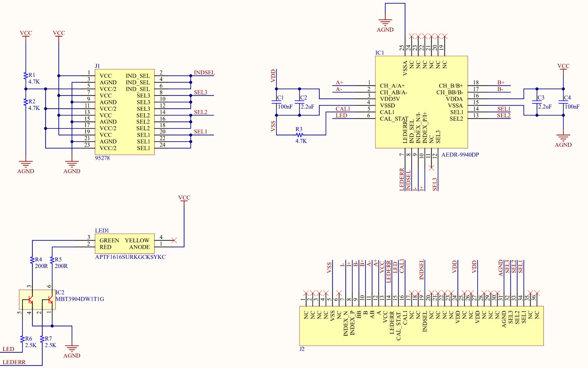Select the J1 connector body
The width and height of the screenshot is (588, 368).
click(x=125, y=112)
